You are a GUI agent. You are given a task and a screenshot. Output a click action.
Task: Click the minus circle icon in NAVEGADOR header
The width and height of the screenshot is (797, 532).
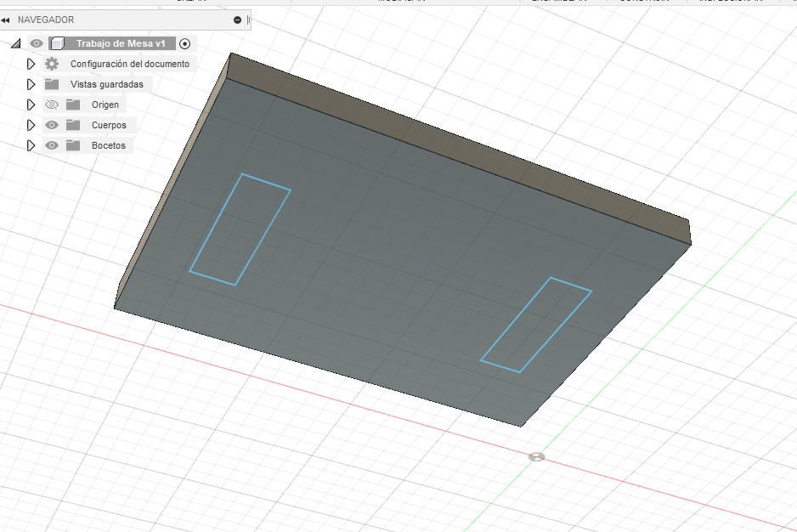237,20
